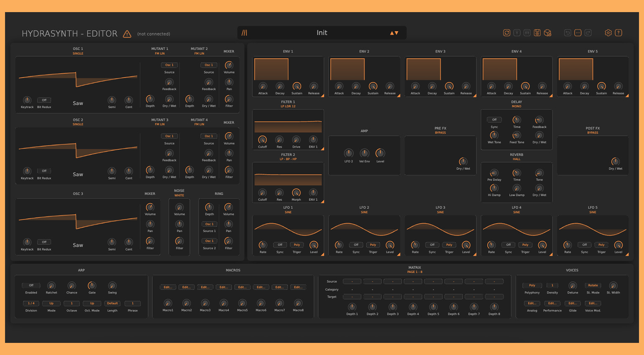Open Ring Source 1 dropdown
The width and height of the screenshot is (644, 355).
[209, 224]
